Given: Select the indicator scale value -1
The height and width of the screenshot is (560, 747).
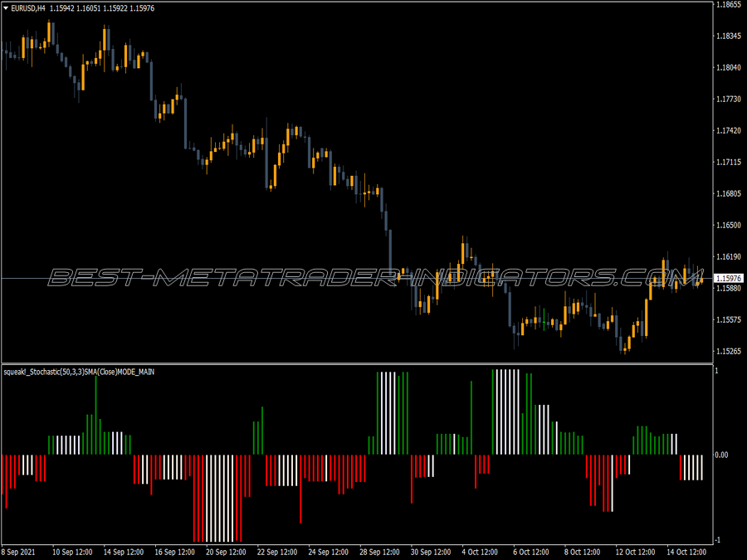Looking at the screenshot, I should coord(717,540).
